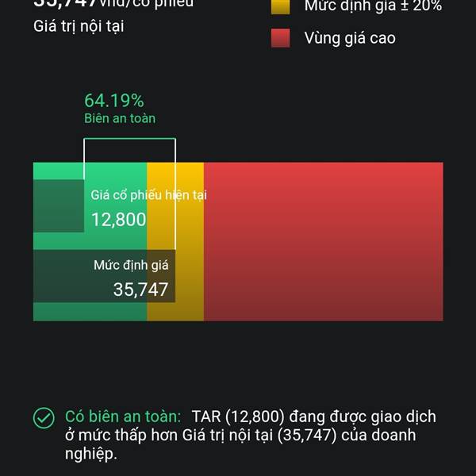This screenshot has height=476, width=476.
Task: Select the Biên an toàn label
Action: [x=120, y=118]
